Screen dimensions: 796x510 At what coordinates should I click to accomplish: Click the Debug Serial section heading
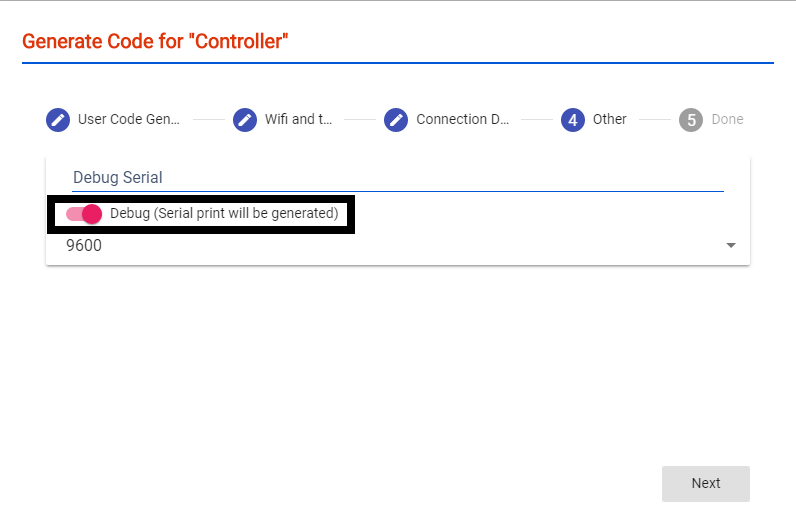point(118,178)
